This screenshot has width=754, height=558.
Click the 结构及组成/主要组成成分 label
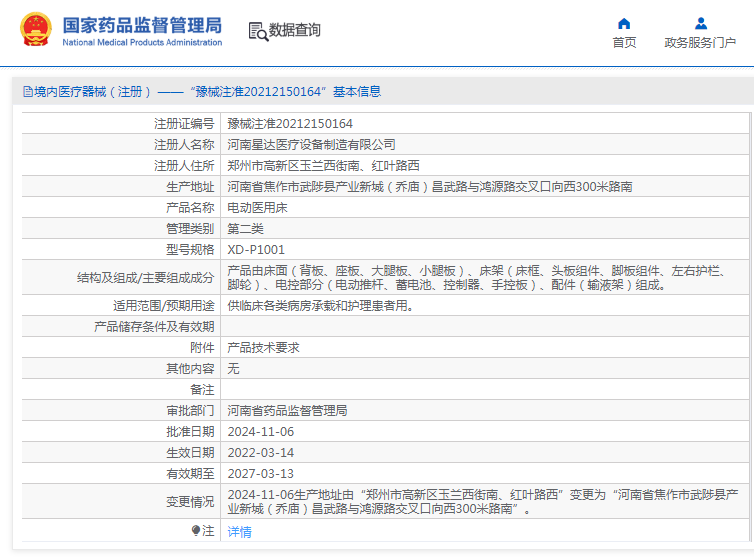tap(146, 278)
